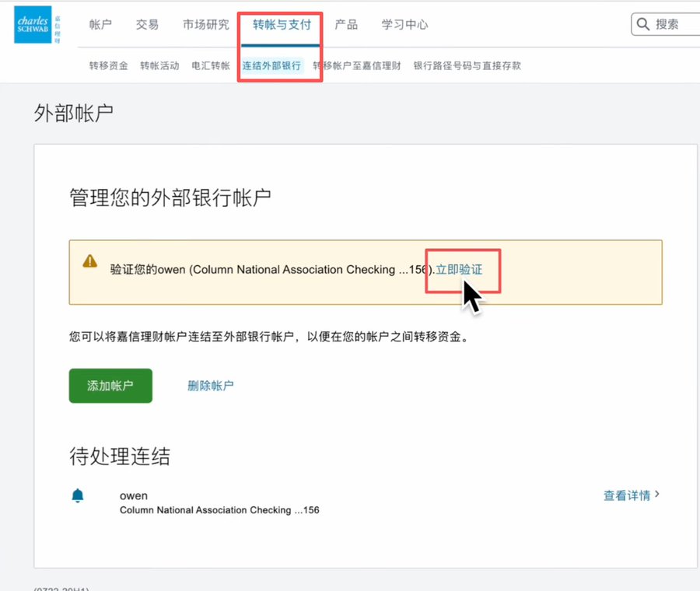
Task: Click the 验证您的owen alert message text
Action: tap(272, 270)
